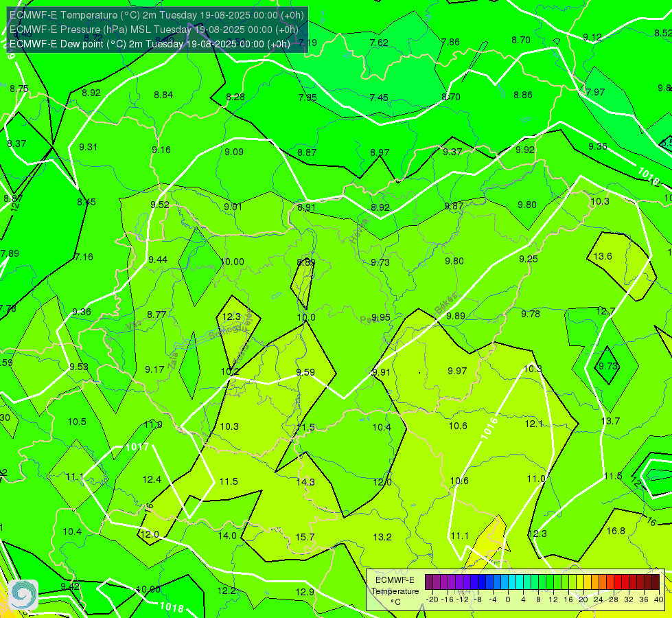
Task: Click the yellow swatch above the 20 label
Action: pos(580,582)
